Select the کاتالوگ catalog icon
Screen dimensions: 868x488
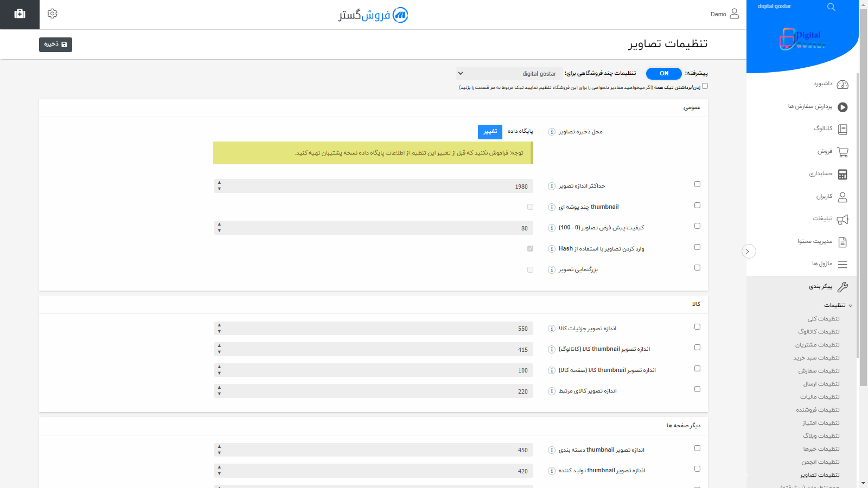click(x=842, y=129)
